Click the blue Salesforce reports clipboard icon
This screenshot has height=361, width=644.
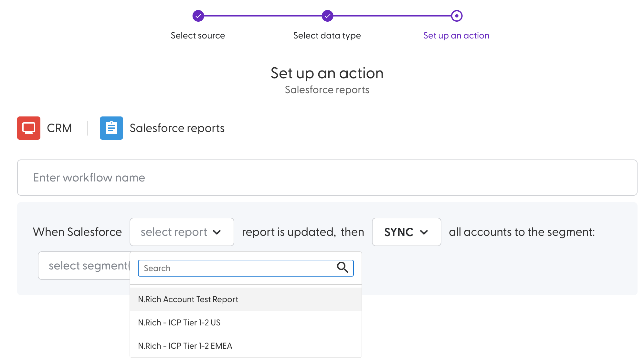coord(111,128)
